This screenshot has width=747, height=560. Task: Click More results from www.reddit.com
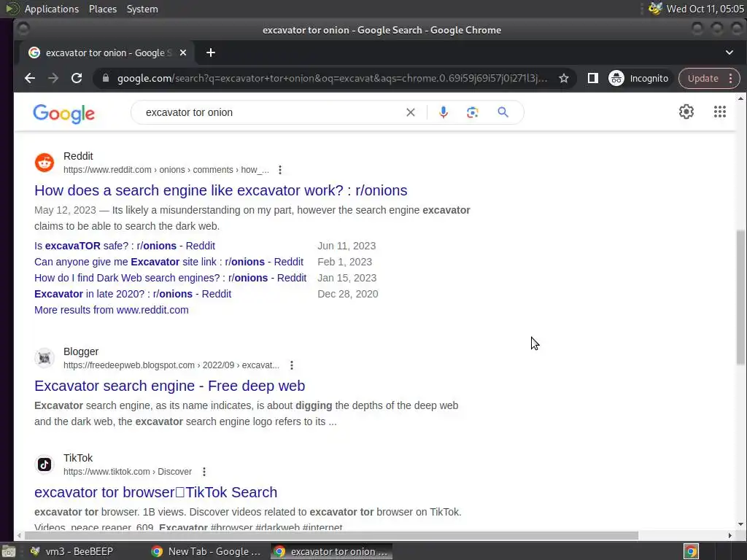click(112, 310)
